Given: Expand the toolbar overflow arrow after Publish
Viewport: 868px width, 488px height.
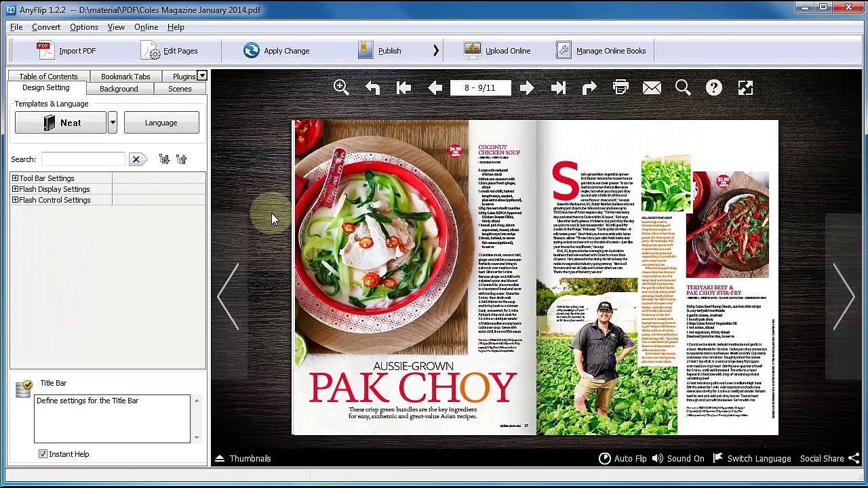Looking at the screenshot, I should point(436,51).
